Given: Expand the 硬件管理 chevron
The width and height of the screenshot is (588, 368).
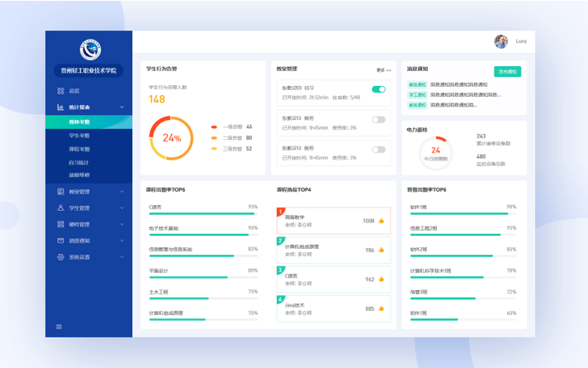Looking at the screenshot, I should tap(122, 224).
